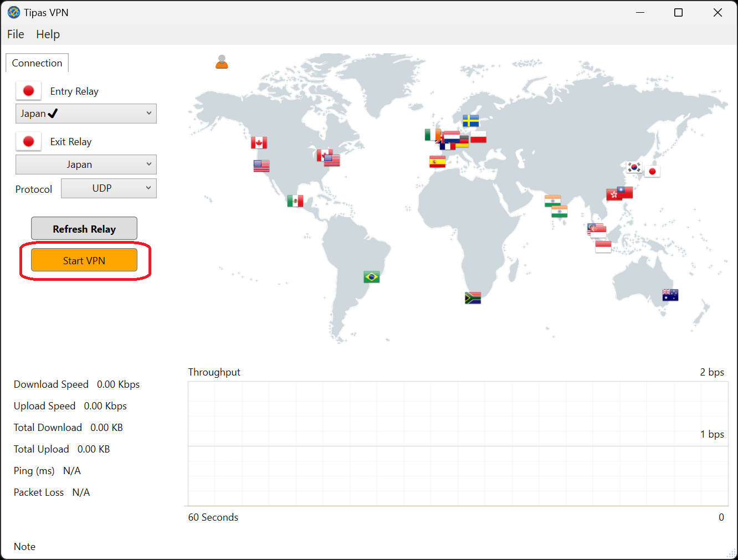Click the Ping (ms) label
Screen dimensions: 738x560
(34, 471)
